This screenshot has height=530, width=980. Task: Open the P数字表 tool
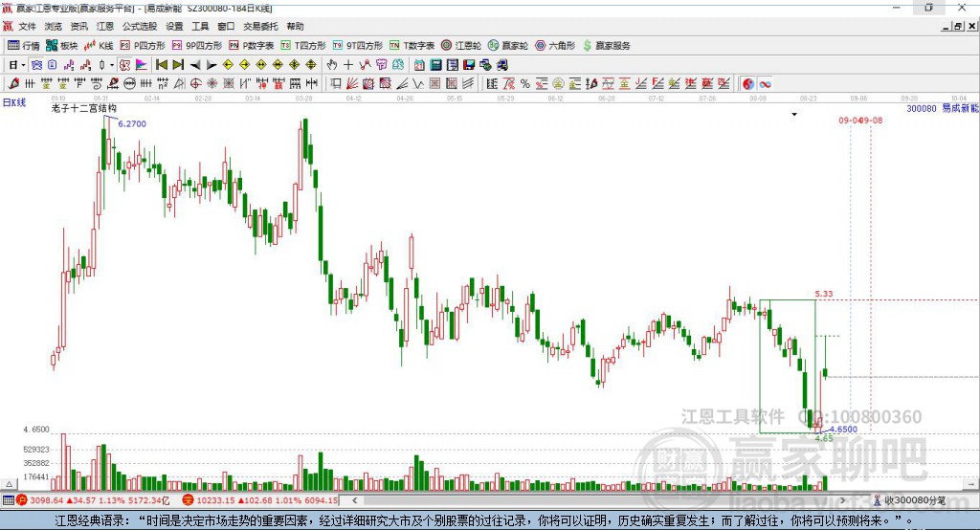[252, 46]
